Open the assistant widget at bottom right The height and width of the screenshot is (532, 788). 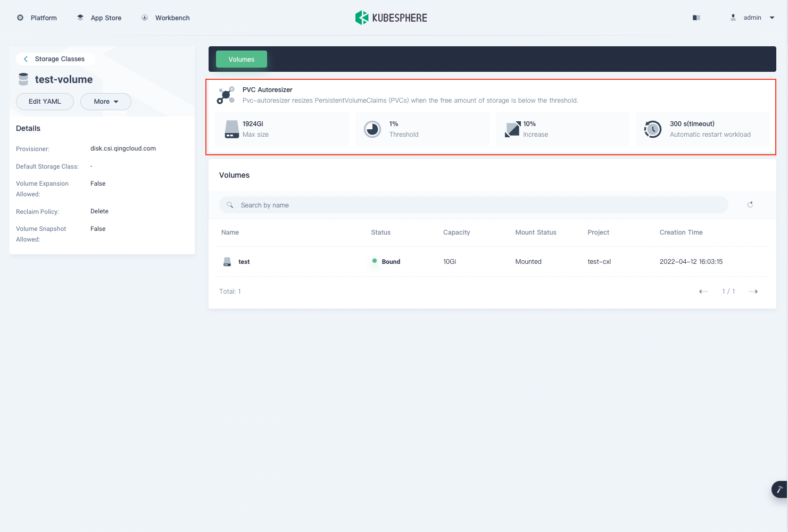(779, 489)
